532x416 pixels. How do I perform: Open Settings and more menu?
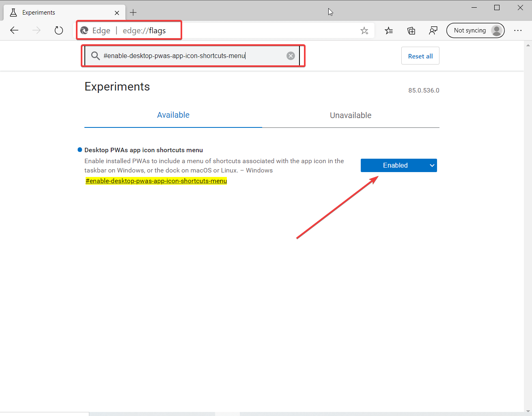(518, 30)
